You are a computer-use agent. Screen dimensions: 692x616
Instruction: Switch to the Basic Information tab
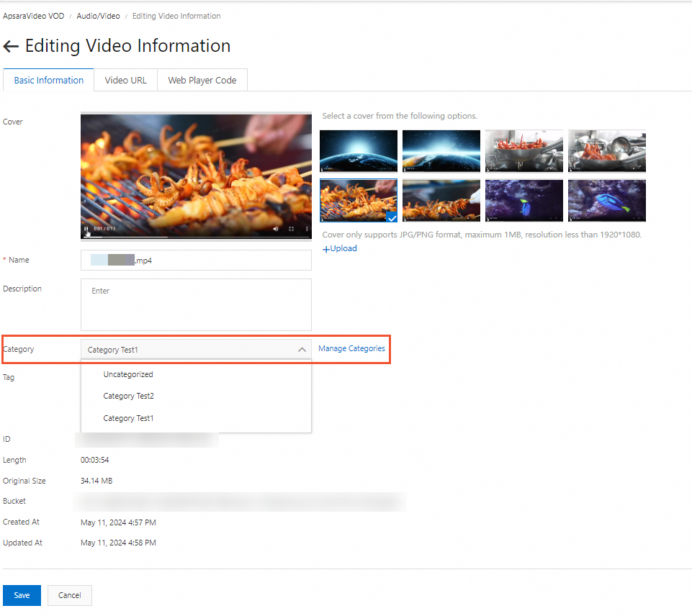point(48,81)
